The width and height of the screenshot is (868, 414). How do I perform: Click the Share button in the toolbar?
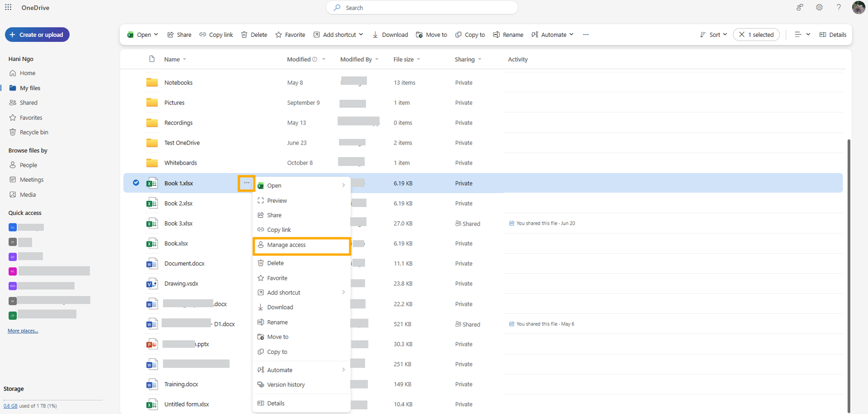pos(179,34)
